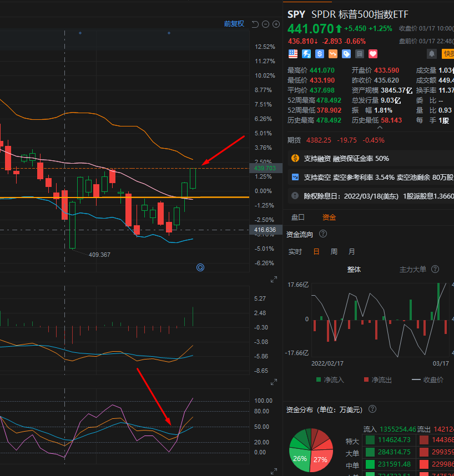Screen dimensions: 454x476
Task: Zoom in the chart with plus icon
Action: tap(276, 24)
